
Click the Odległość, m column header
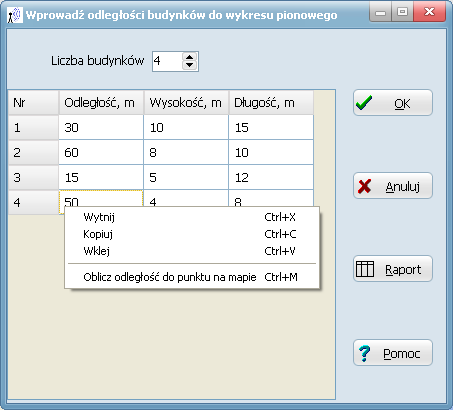[x=101, y=103]
